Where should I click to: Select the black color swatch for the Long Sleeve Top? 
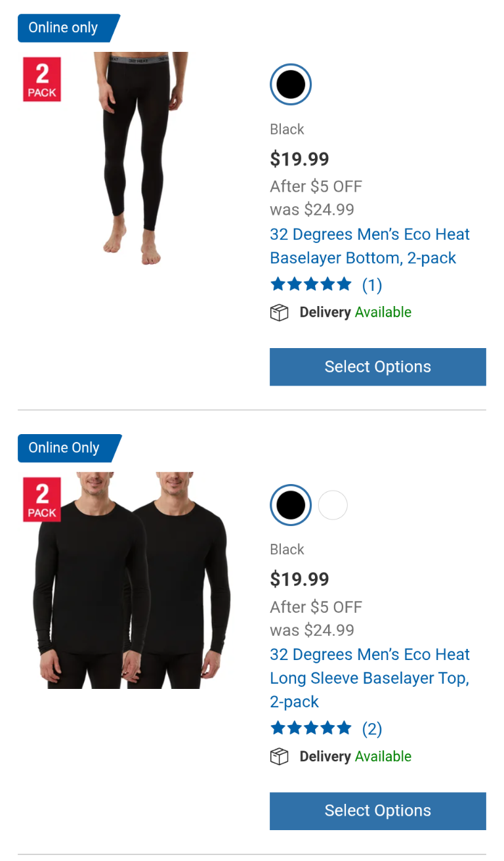[291, 505]
